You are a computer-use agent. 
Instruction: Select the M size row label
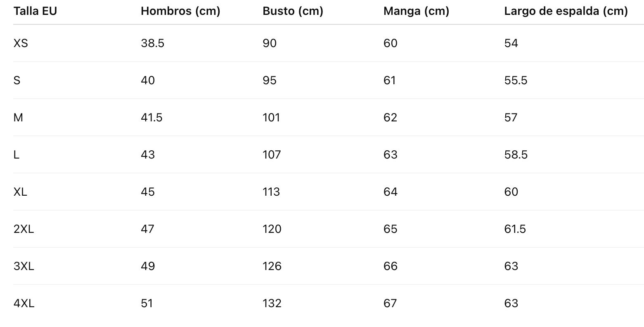click(18, 118)
